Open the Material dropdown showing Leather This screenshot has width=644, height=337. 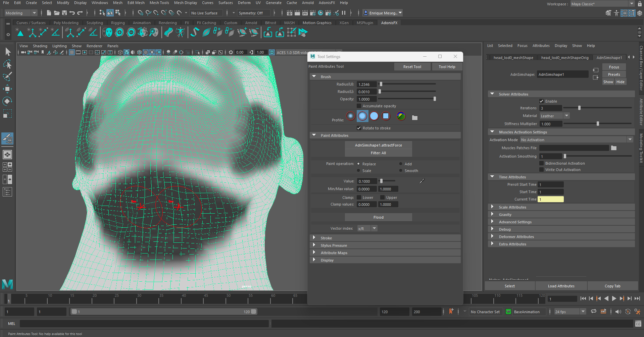coord(554,116)
